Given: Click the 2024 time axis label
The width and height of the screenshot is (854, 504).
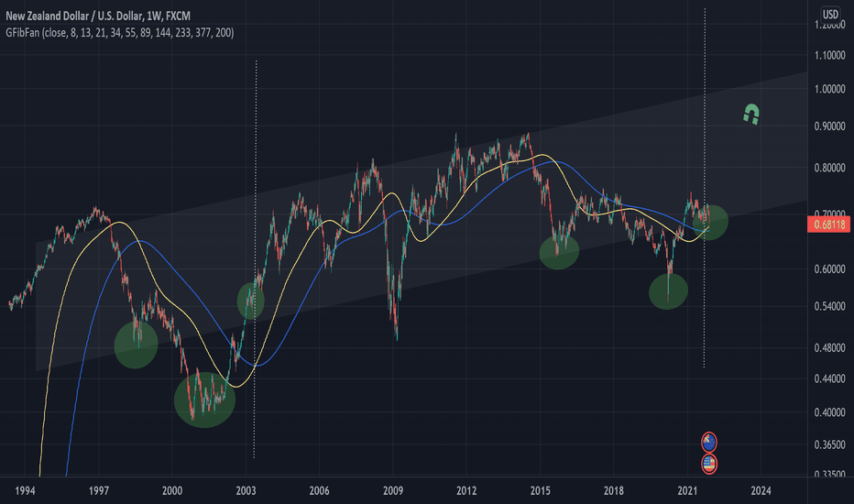Looking at the screenshot, I should pyautogui.click(x=761, y=491).
